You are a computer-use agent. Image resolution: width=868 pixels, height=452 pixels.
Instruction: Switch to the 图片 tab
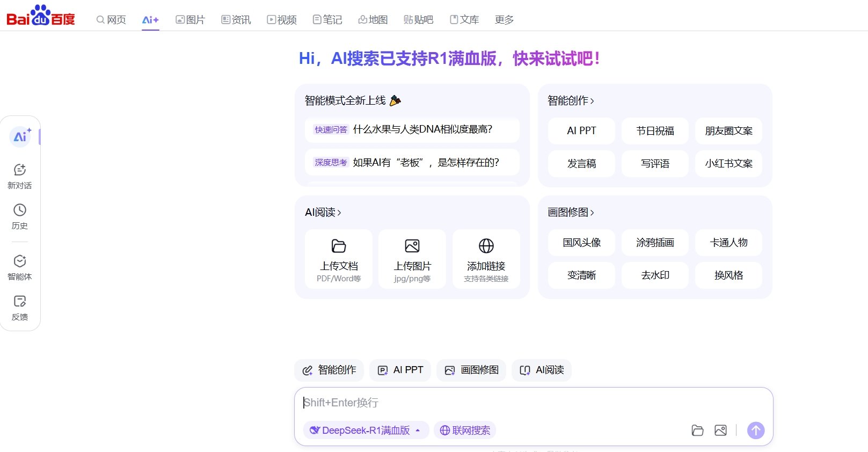pos(191,20)
